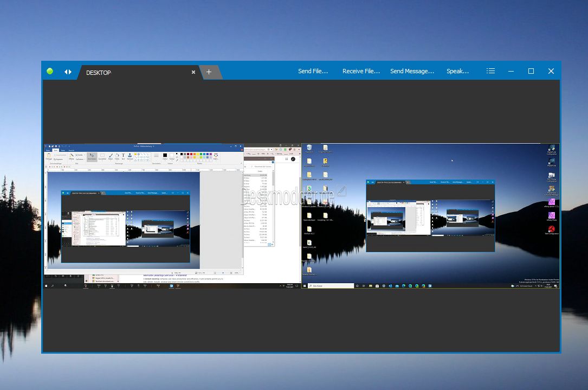
Task: Open the Send Message... dialog
Action: tap(412, 71)
